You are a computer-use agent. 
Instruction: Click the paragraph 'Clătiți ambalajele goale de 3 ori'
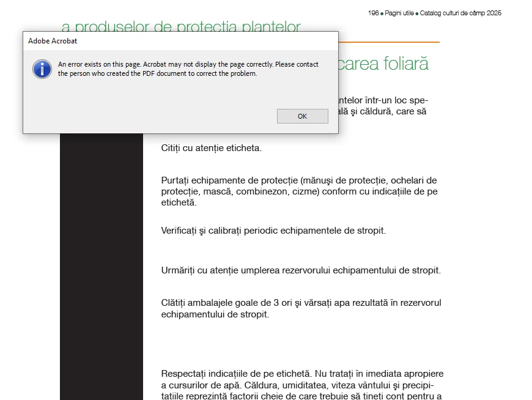[x=301, y=308]
